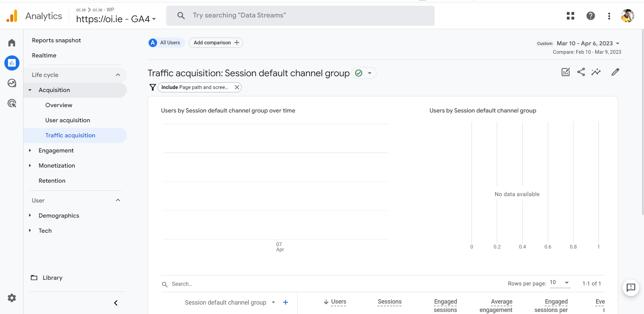Switch to the User acquisition report
The image size is (644, 314).
(67, 120)
